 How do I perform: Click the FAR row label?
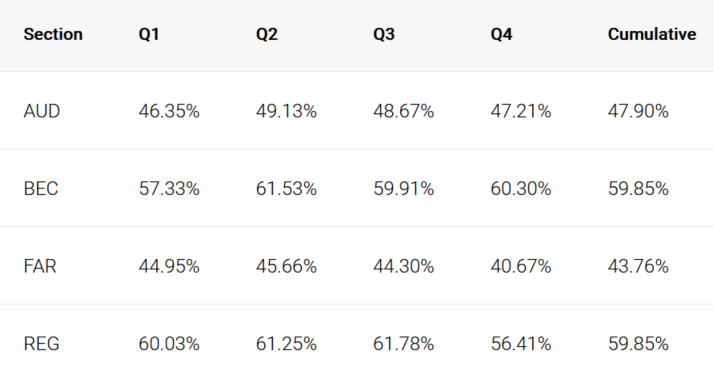click(x=40, y=266)
